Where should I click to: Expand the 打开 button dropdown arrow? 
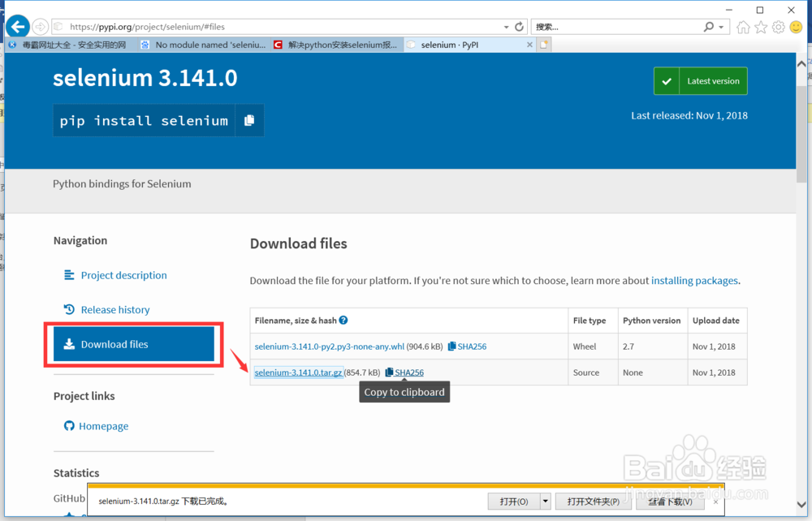546,502
